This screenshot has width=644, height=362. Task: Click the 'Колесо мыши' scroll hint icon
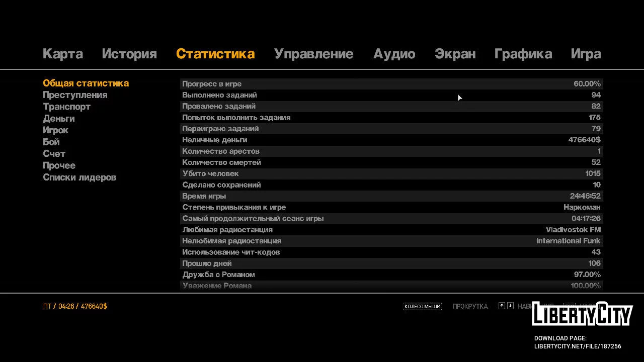[422, 306]
